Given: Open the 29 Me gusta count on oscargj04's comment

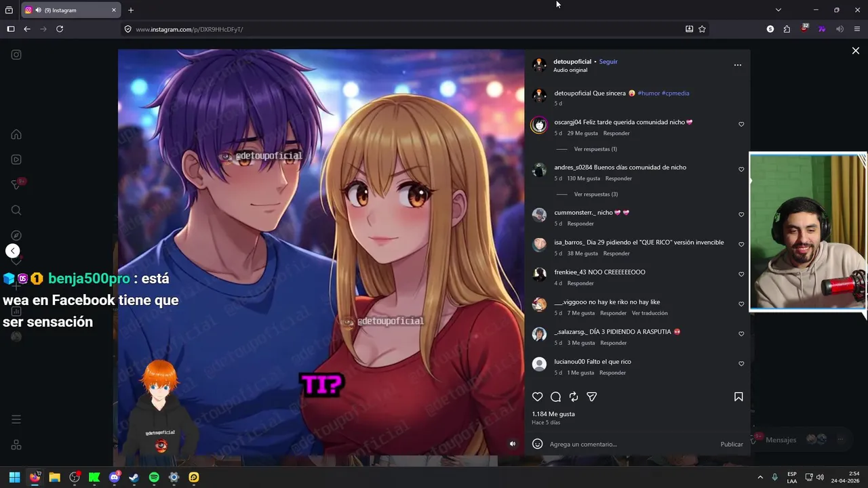Looking at the screenshot, I should (x=583, y=134).
